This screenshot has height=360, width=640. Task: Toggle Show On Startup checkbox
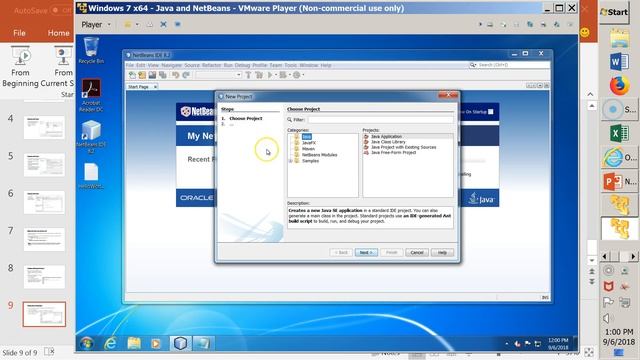(491, 111)
